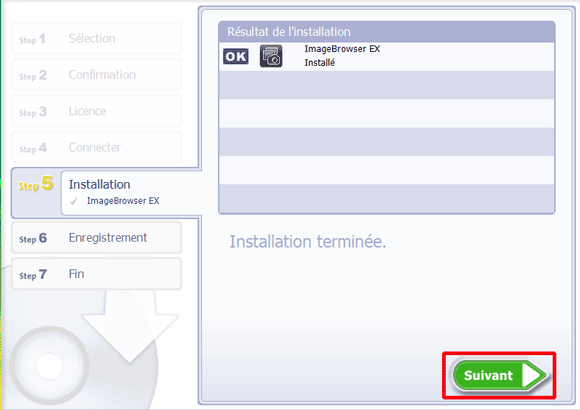The width and height of the screenshot is (580, 410).
Task: Click the OK status badge
Action: pos(236,56)
